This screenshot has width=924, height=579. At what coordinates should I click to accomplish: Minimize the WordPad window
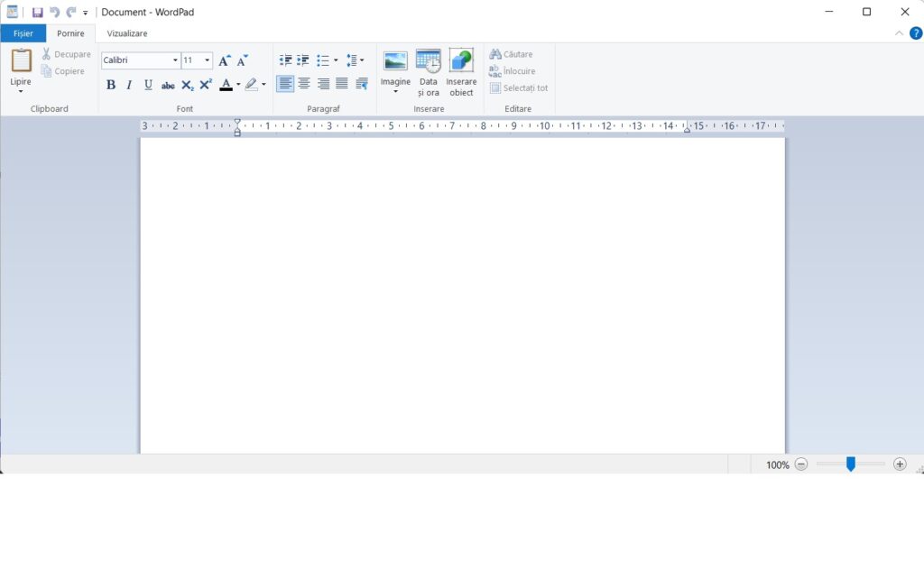(x=829, y=12)
